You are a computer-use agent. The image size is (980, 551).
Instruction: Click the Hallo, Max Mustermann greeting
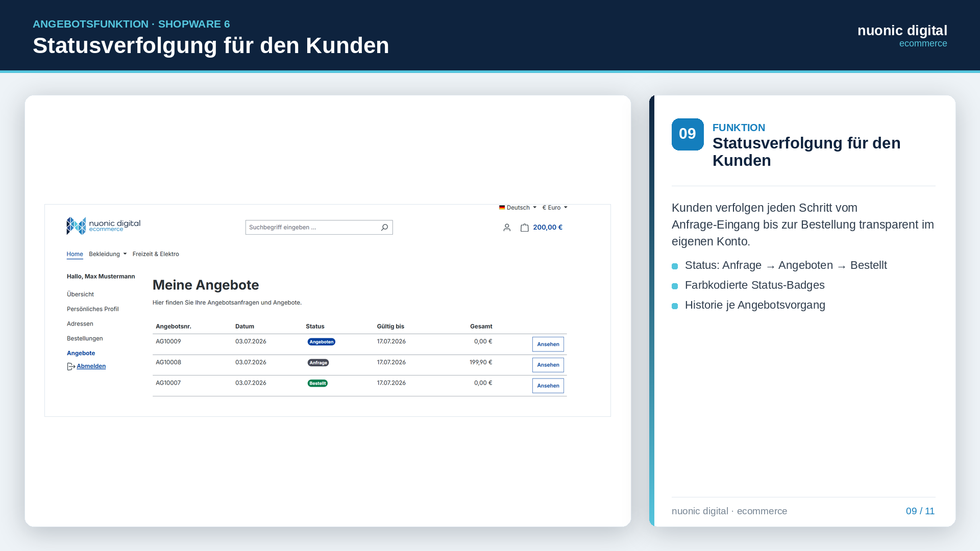[101, 277]
